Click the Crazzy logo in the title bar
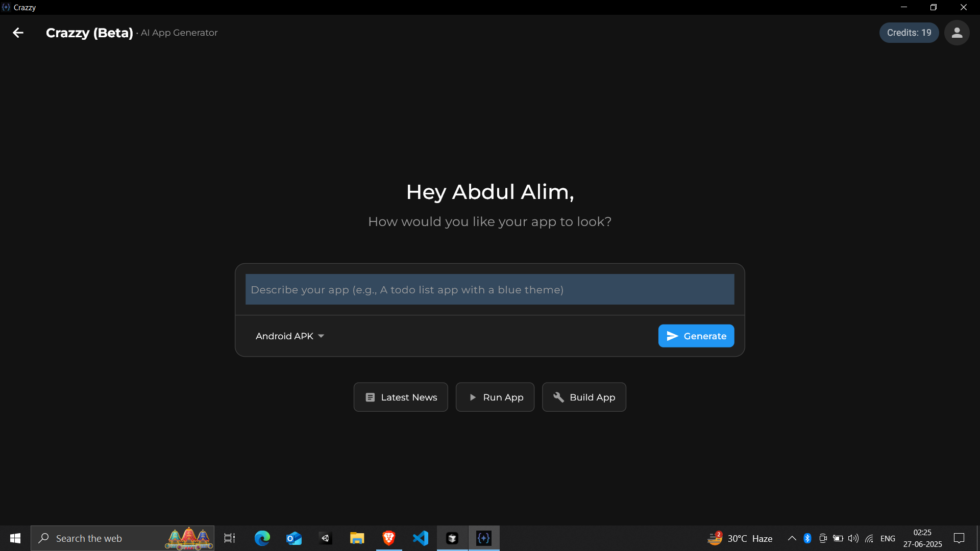This screenshot has width=980, height=551. tap(7, 7)
